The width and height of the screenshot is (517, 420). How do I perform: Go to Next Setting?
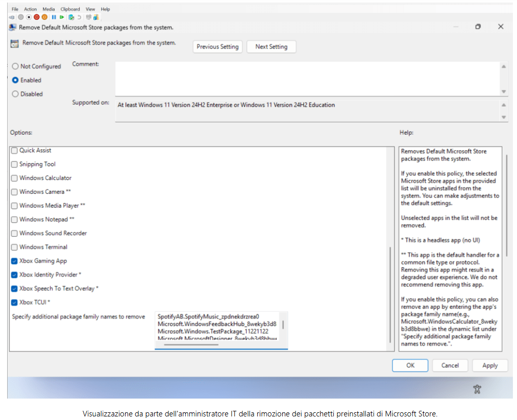coord(271,46)
